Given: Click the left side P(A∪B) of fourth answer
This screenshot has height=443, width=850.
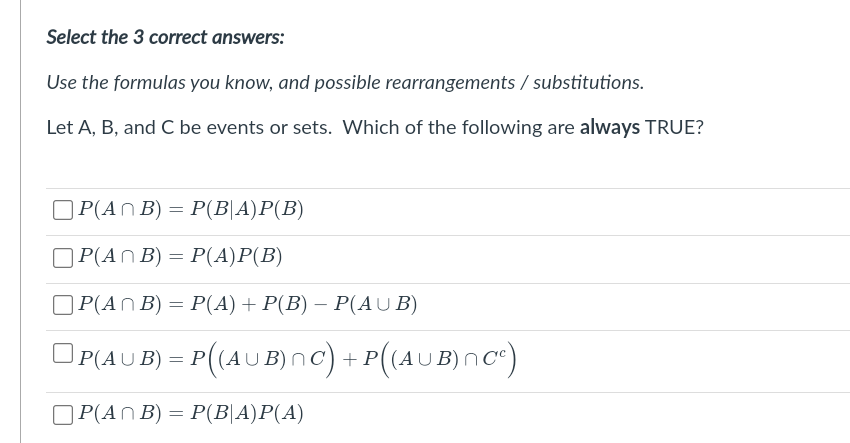Looking at the screenshot, I should point(120,358).
